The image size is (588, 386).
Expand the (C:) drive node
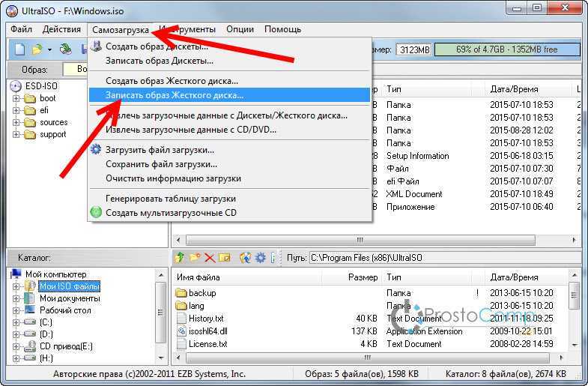tap(16, 322)
